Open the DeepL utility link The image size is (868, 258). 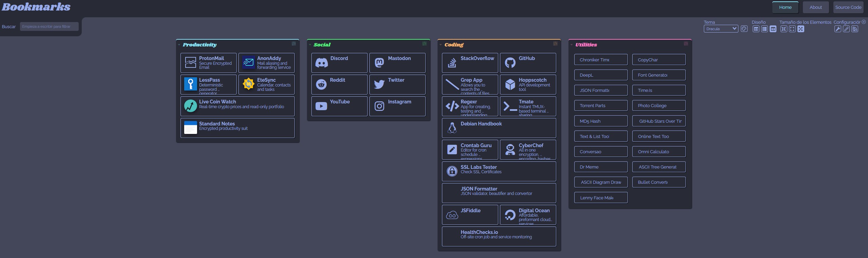(601, 75)
